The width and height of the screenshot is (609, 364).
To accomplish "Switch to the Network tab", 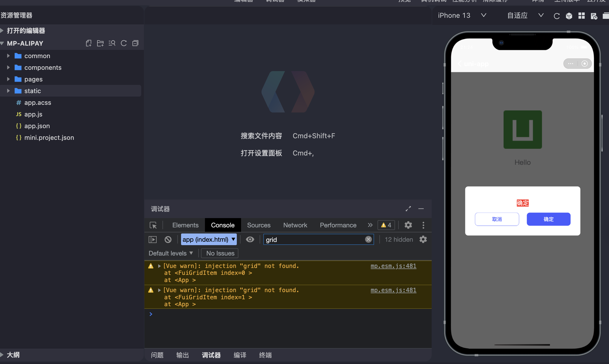I will click(295, 225).
